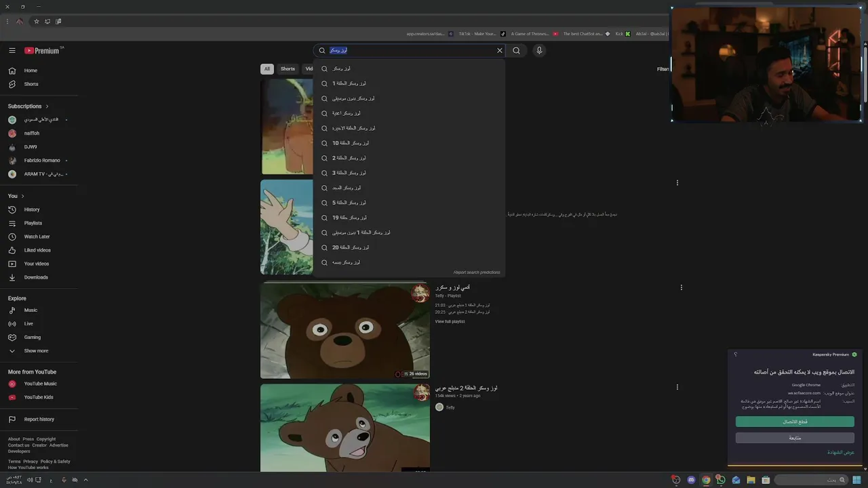This screenshot has width=868, height=488.
Task: Expand the You section chevron
Action: click(22, 196)
